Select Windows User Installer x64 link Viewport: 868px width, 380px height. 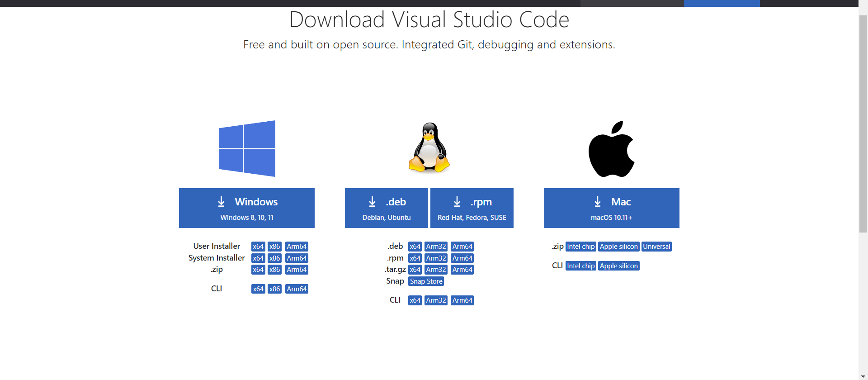(x=258, y=247)
